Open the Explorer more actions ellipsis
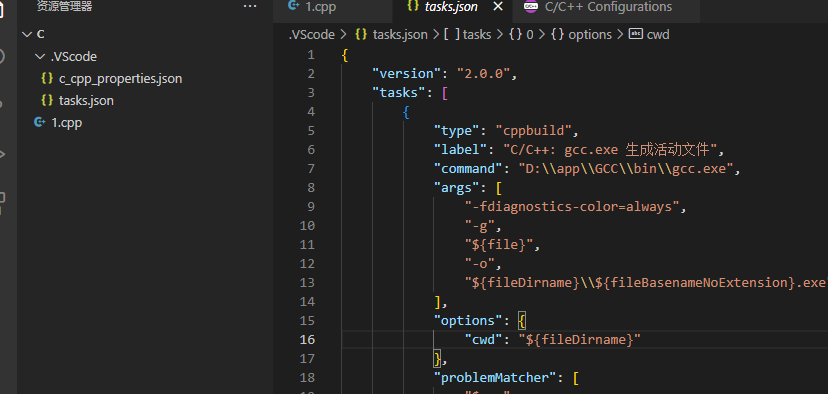 249,6
